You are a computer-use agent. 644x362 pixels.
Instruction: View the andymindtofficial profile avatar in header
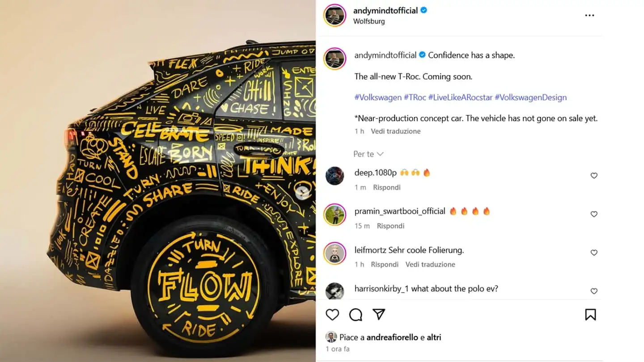click(335, 15)
